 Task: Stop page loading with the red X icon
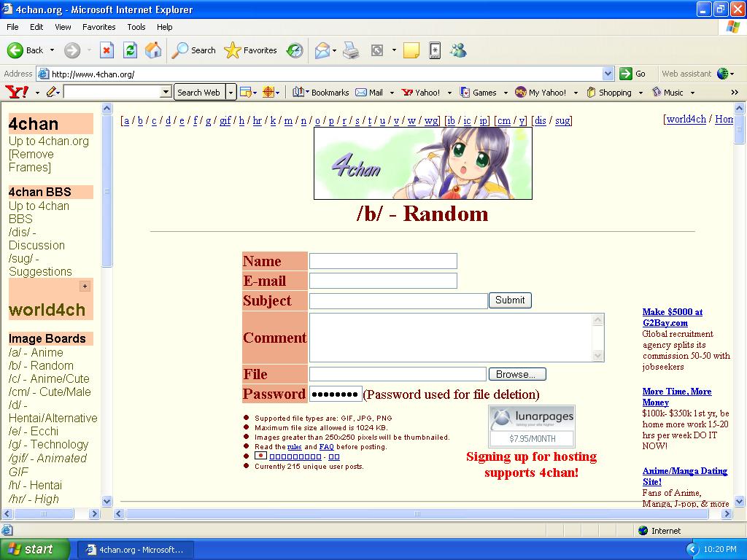click(107, 50)
